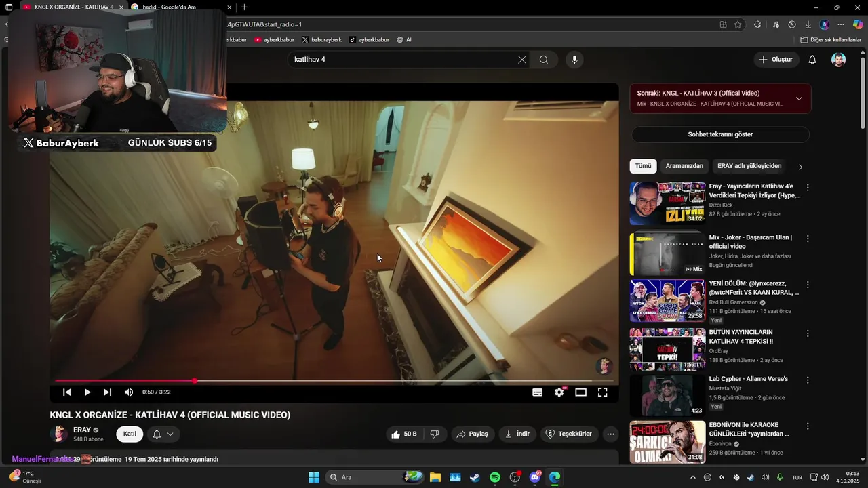Open options for YENİ BÖLÜM lynxcerezz video

pos(808,285)
